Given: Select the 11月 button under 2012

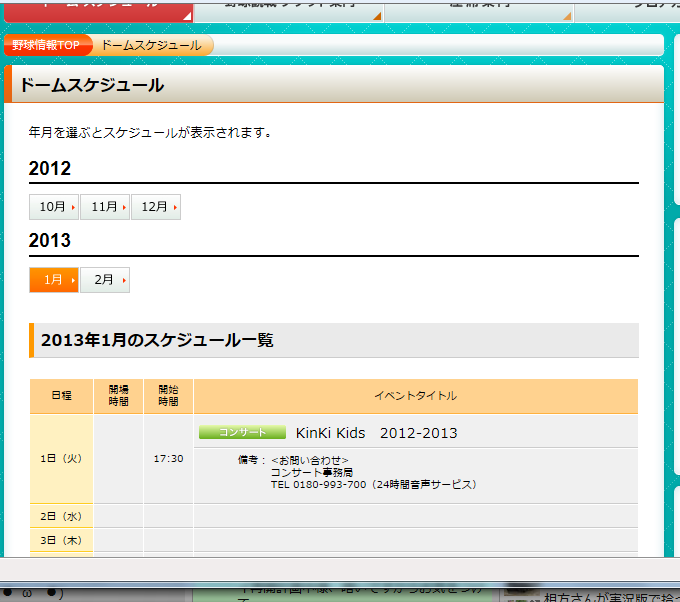Looking at the screenshot, I should 105,207.
